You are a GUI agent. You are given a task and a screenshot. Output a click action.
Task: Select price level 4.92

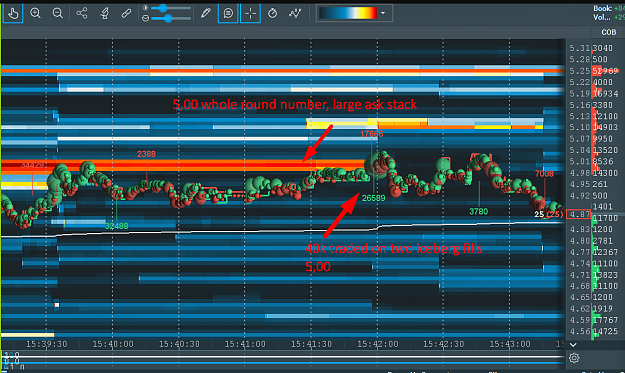click(x=580, y=196)
